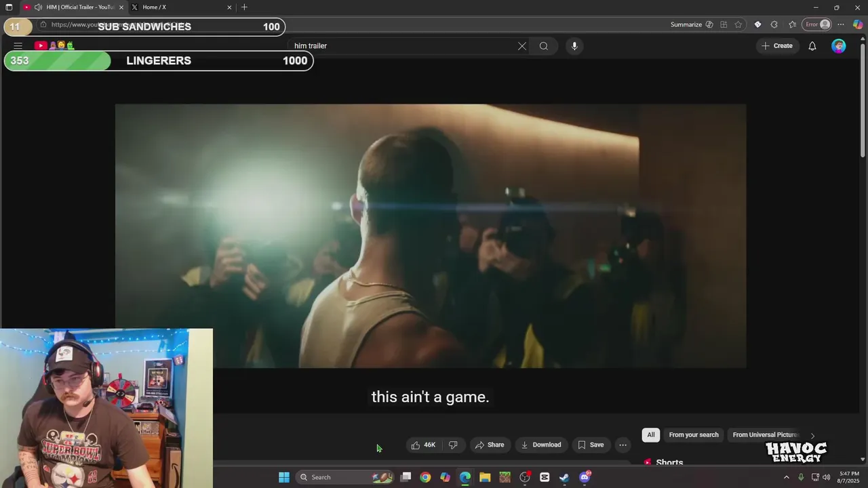
Task: Open Copilot sidebar icon
Action: click(858, 24)
